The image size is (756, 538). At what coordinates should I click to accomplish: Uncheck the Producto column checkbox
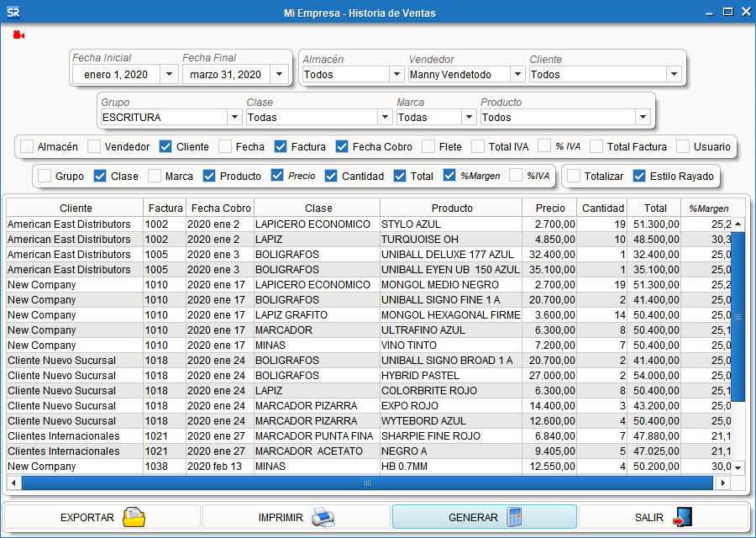209,177
